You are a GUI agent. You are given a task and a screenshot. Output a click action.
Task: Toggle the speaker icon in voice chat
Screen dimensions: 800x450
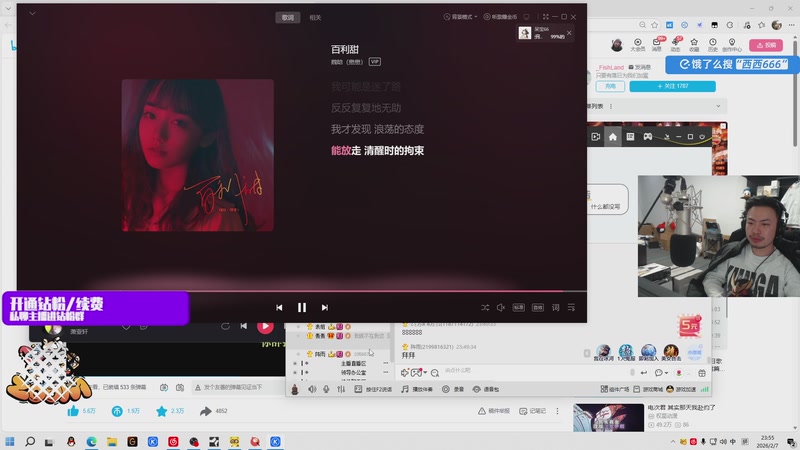(x=312, y=389)
